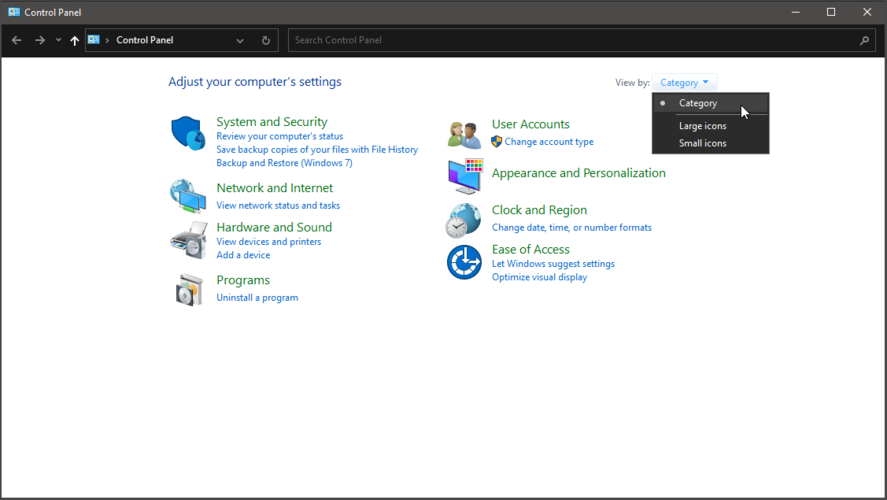Click Control Panel text in address bar
The height and width of the screenshot is (500, 887).
pos(144,40)
